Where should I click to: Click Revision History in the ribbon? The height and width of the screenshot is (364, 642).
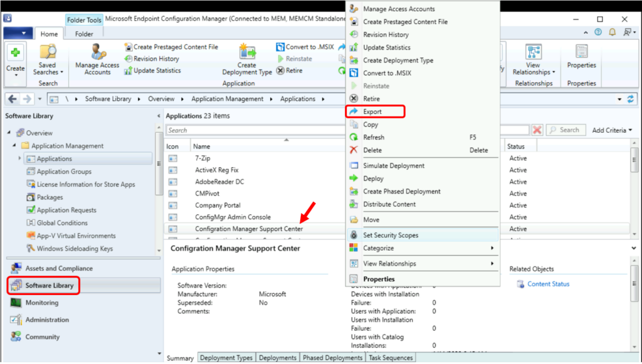pos(152,59)
